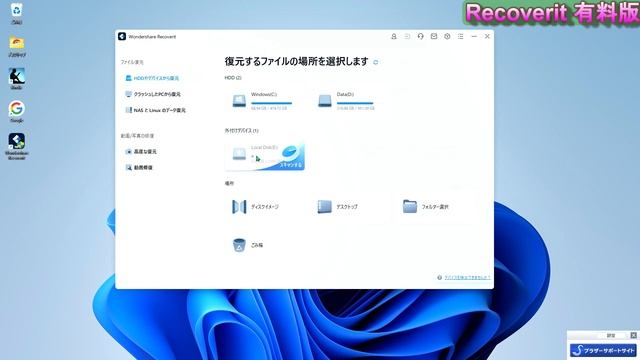The width and height of the screenshot is (640, 360).
Task: Click スキャンする on Local Disk(E:)
Action: [x=291, y=165]
